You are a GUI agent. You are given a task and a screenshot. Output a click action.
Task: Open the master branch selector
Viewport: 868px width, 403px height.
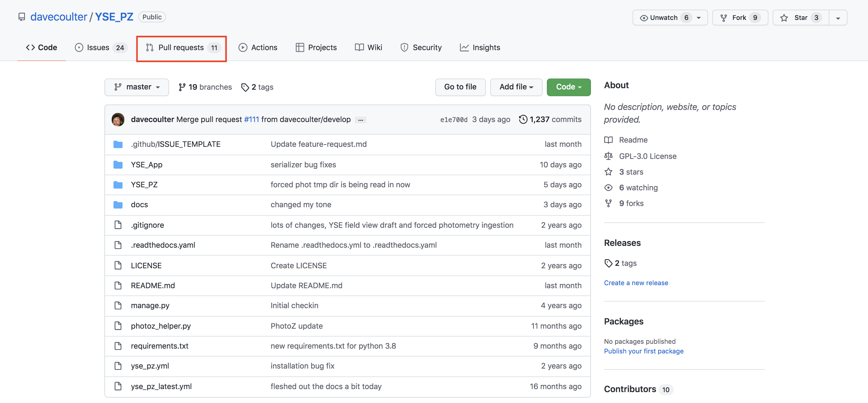[136, 87]
